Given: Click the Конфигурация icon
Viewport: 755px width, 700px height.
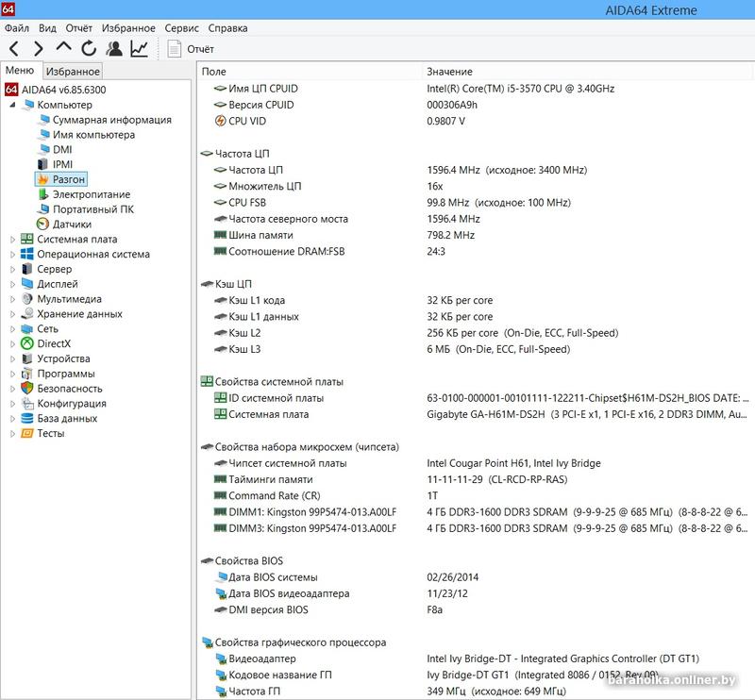Looking at the screenshot, I should [x=27, y=404].
